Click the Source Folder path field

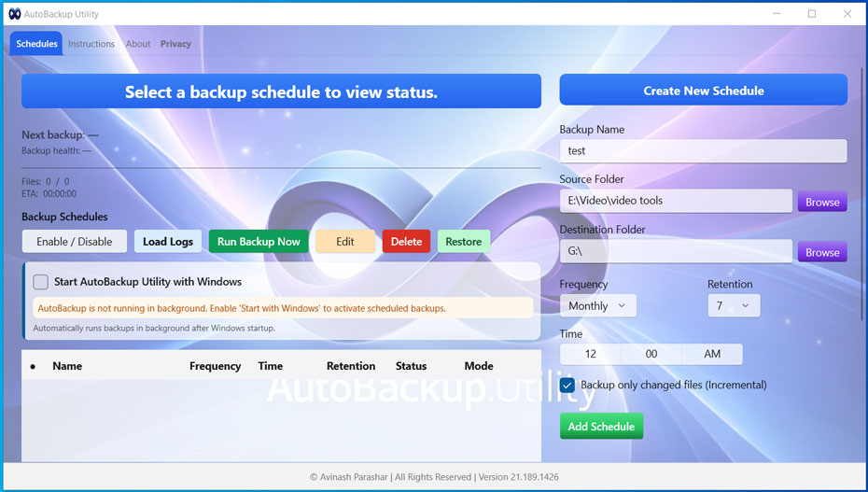(x=676, y=201)
